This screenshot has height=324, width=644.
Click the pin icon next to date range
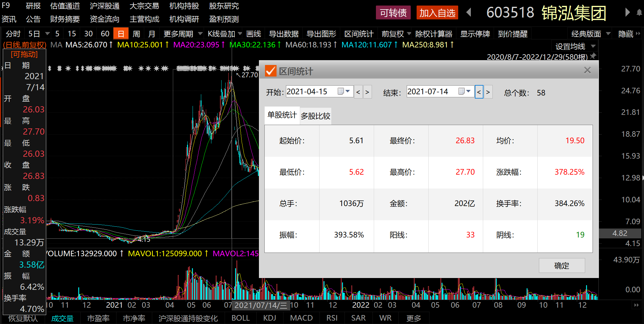point(593,56)
